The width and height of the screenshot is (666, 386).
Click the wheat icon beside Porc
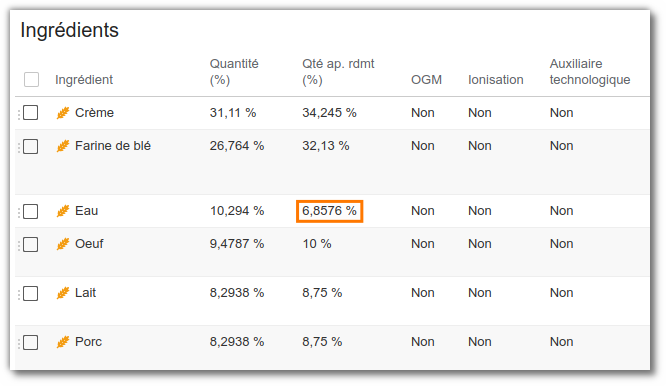(63, 342)
